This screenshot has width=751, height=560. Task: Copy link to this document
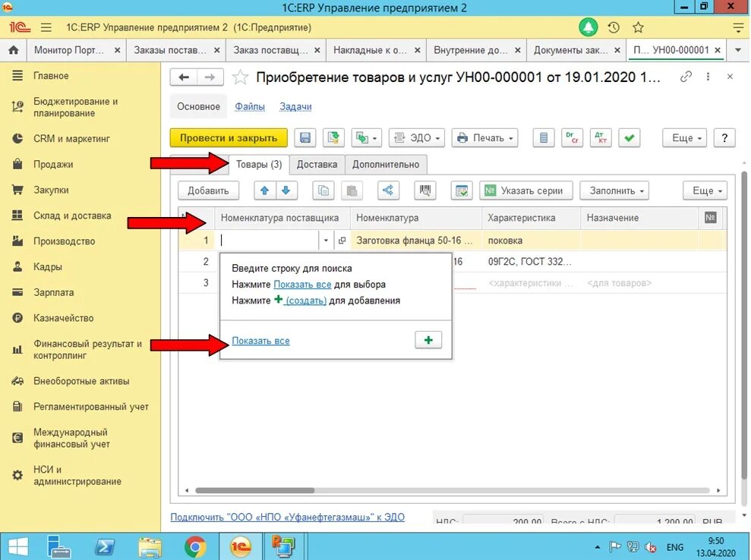(686, 77)
